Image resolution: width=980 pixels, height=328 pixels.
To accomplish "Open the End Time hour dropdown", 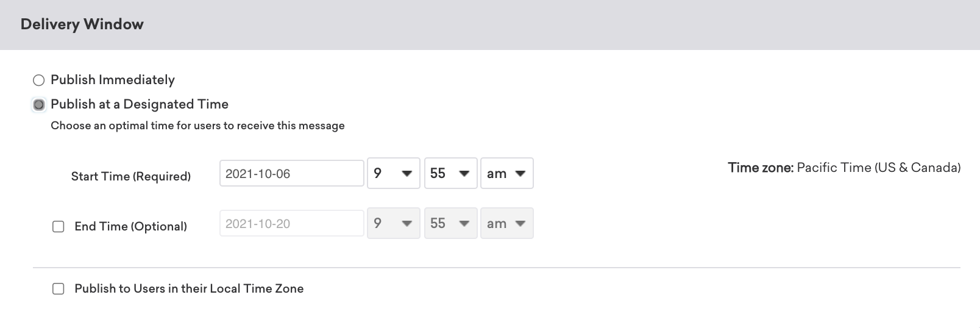I will click(393, 224).
